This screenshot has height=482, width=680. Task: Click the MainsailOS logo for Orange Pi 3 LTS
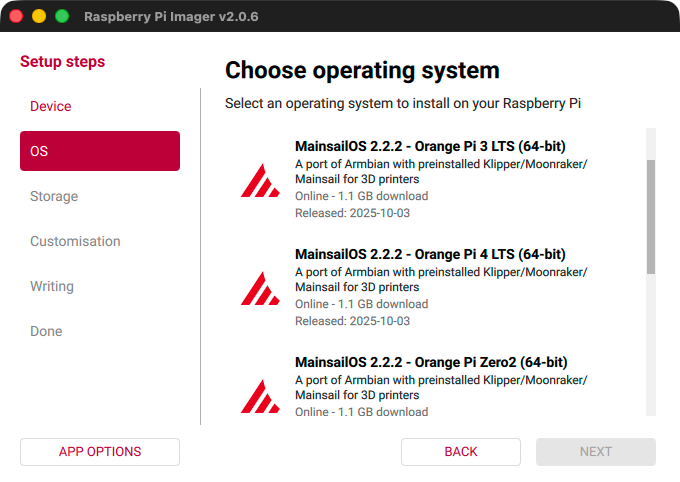pos(260,180)
